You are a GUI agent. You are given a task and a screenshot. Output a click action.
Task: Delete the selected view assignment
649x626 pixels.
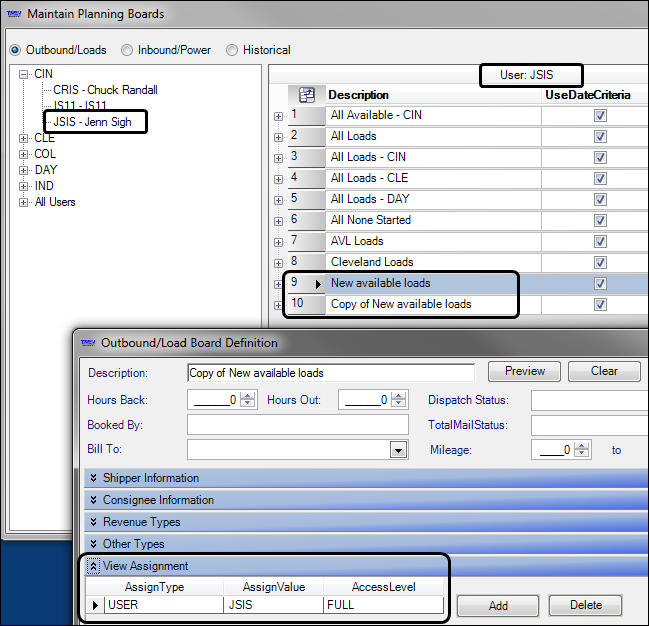point(585,605)
